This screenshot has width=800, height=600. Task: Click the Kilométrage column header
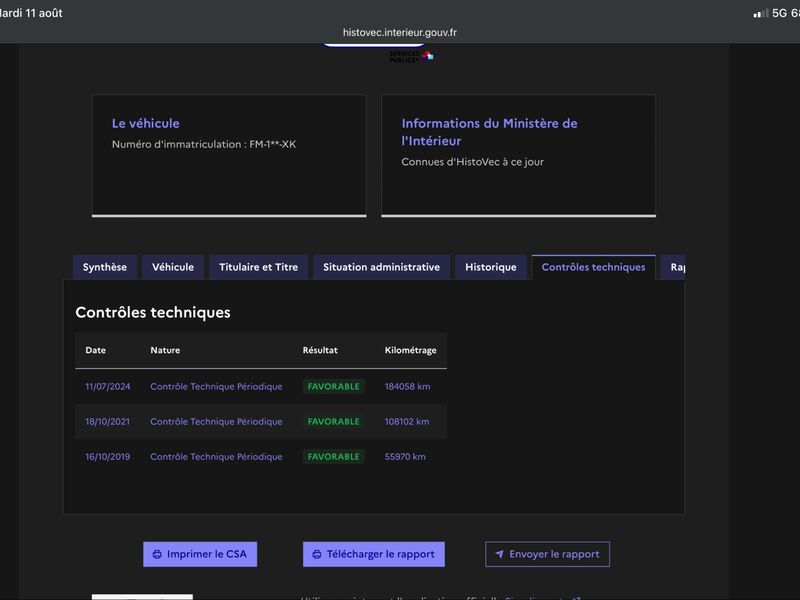411,351
